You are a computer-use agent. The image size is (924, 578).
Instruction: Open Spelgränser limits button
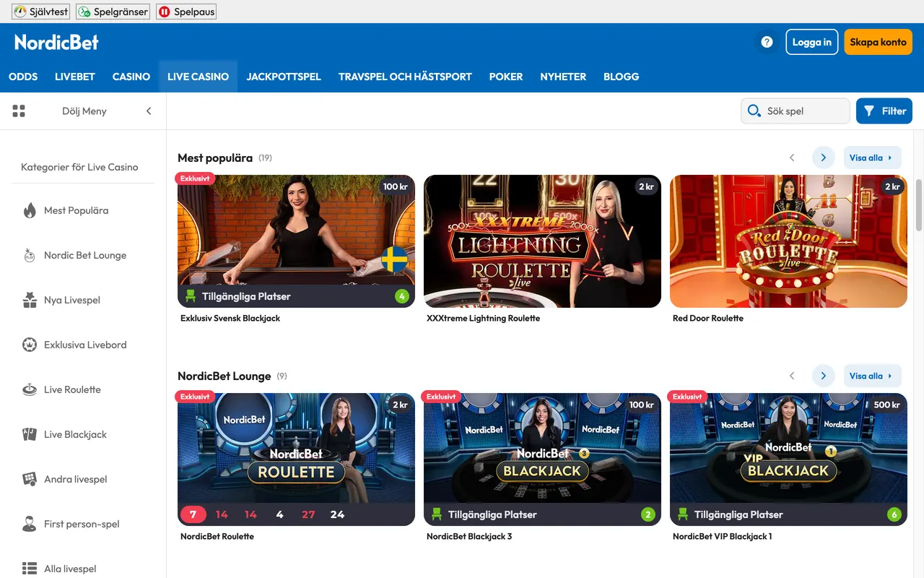113,12
